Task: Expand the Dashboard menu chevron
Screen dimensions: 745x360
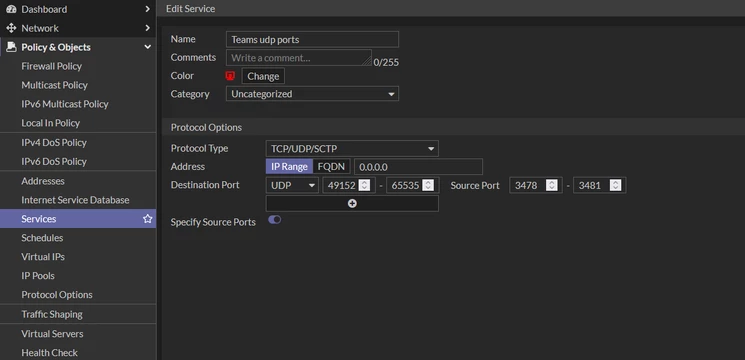Action: pyautogui.click(x=148, y=9)
